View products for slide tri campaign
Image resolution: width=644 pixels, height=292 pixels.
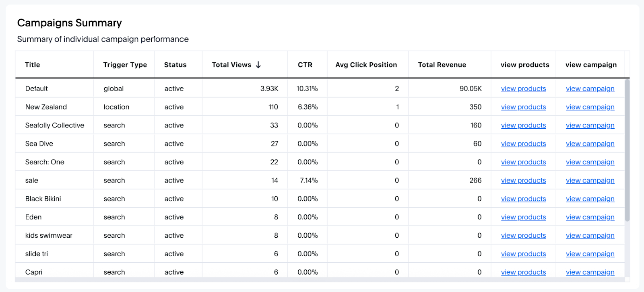(x=523, y=254)
